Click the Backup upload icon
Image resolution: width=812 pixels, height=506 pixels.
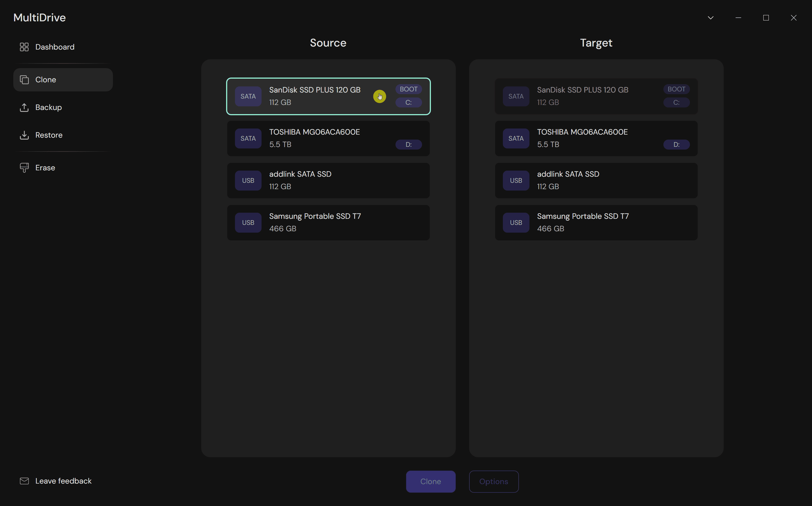(24, 107)
